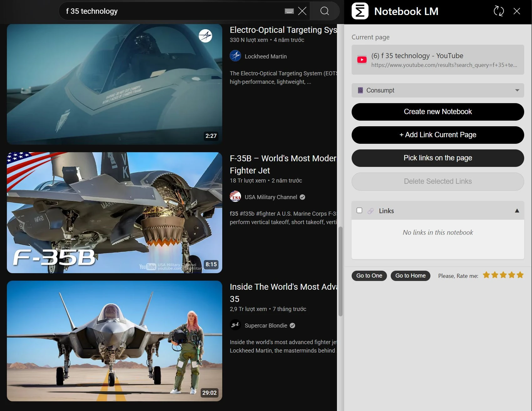The image size is (532, 411).
Task: Click the fifth rating star
Action: click(520, 275)
